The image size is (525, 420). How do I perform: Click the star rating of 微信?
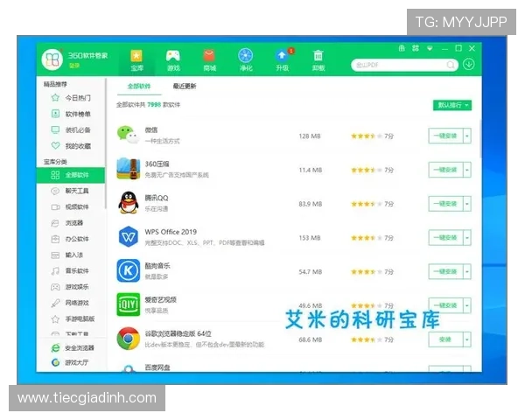pos(367,136)
